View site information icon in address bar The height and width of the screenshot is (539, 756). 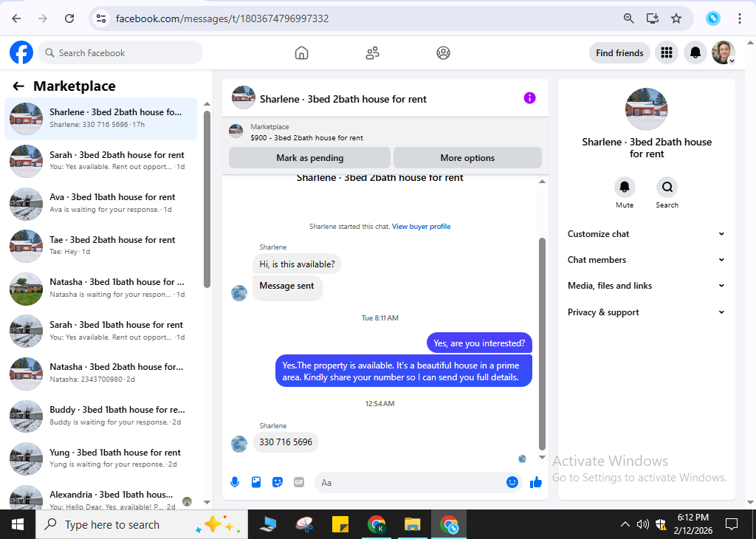100,18
